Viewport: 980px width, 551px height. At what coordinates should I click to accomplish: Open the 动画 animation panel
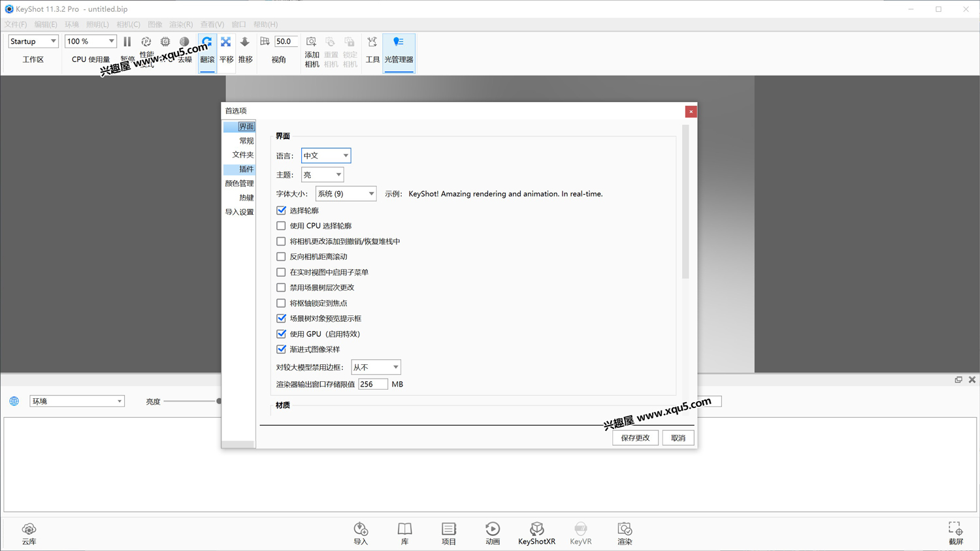tap(493, 533)
